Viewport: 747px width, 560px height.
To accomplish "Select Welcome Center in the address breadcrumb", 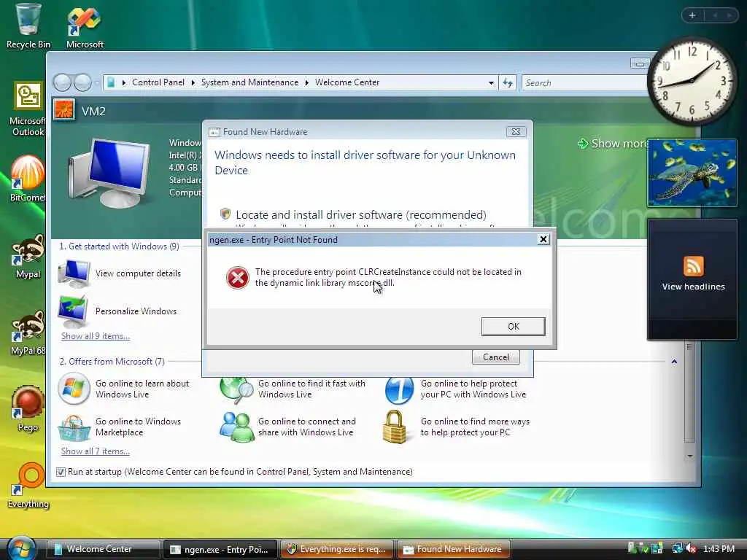I will 347,82.
